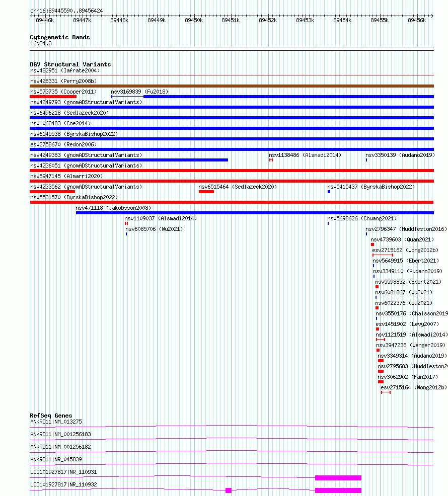The width and height of the screenshot is (448, 496).
Task: Click nsv5531570 (ByrskaBishop2022) label
Action: 74,197
